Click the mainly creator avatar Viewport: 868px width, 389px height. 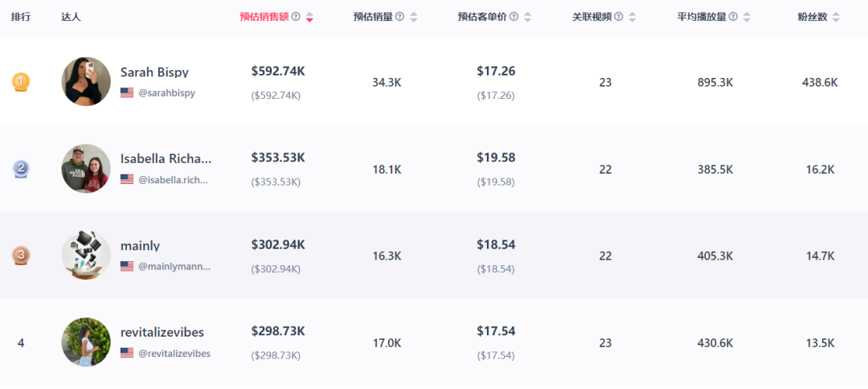coord(86,255)
